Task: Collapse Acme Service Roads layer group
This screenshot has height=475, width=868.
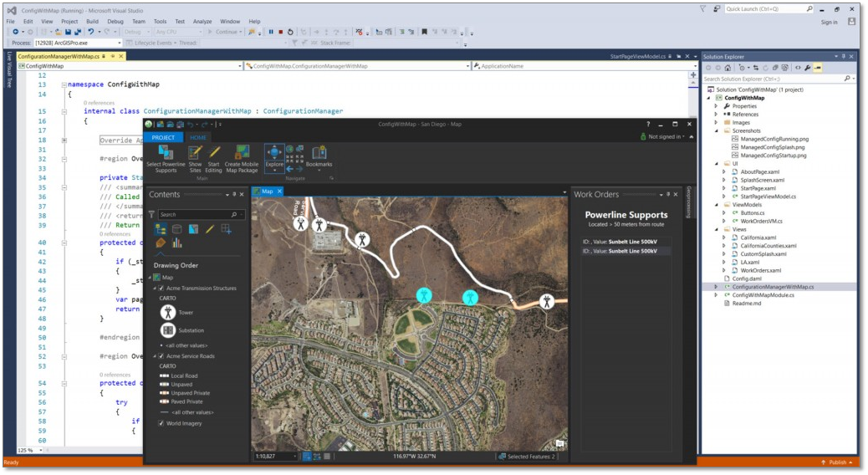Action: click(x=155, y=356)
